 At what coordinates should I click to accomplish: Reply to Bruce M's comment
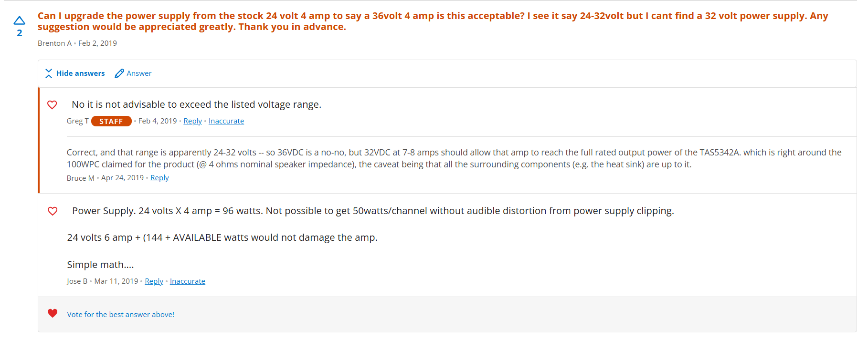point(159,178)
